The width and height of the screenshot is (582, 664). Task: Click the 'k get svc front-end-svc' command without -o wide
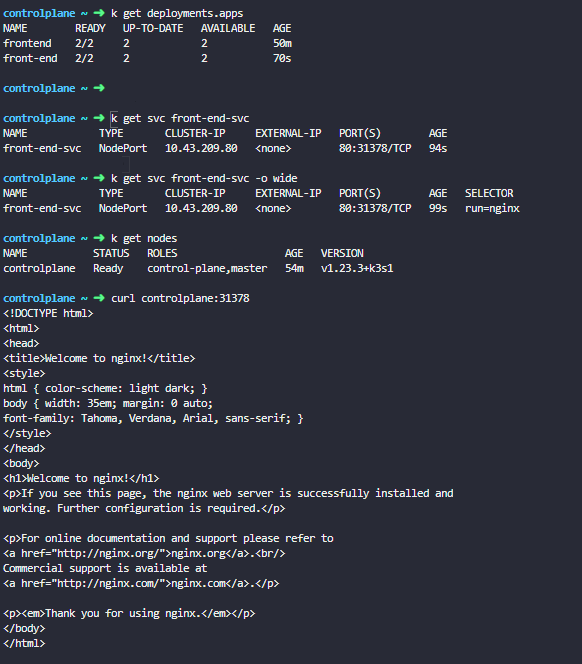pyautogui.click(x=180, y=119)
